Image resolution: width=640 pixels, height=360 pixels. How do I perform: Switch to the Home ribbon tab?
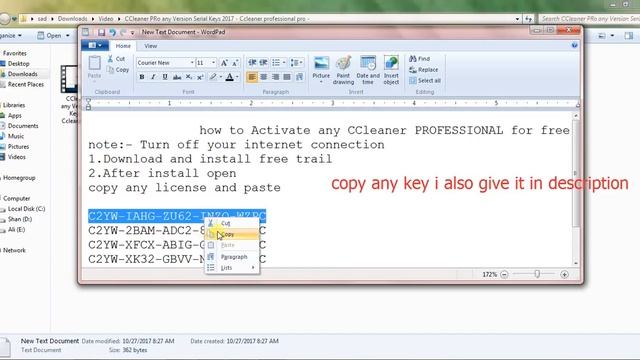click(x=123, y=46)
